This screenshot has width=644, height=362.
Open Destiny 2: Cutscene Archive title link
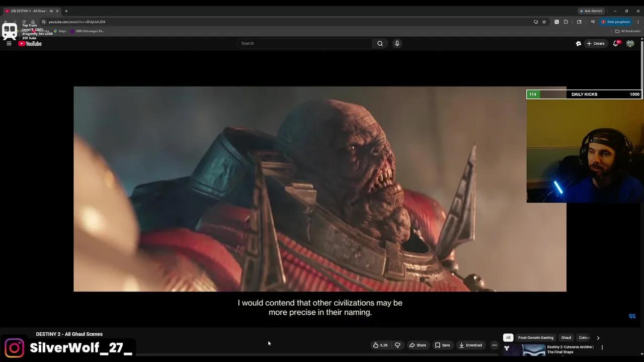point(571,349)
